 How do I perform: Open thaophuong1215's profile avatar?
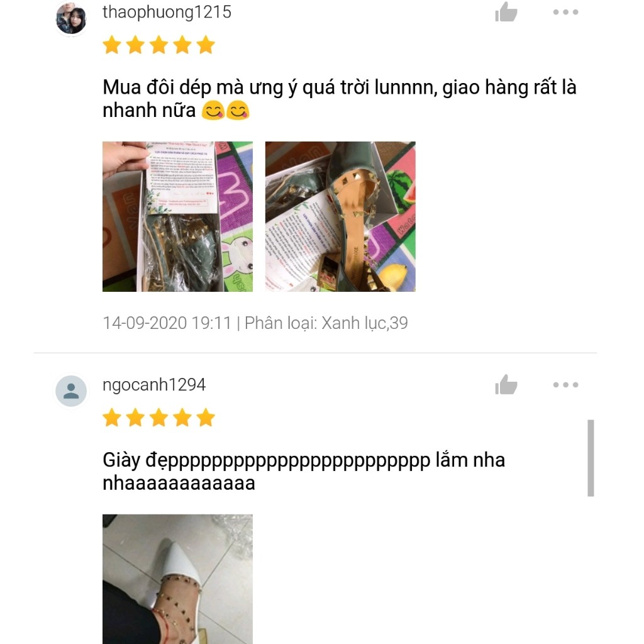71,18
